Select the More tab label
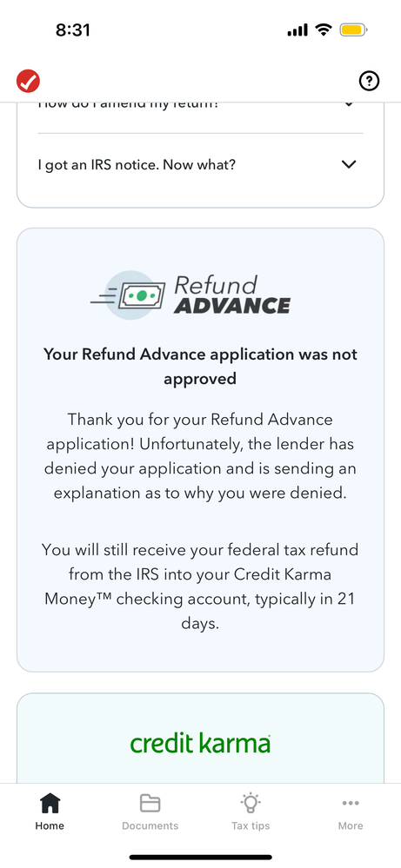Image resolution: width=401 pixels, height=868 pixels. tap(351, 825)
